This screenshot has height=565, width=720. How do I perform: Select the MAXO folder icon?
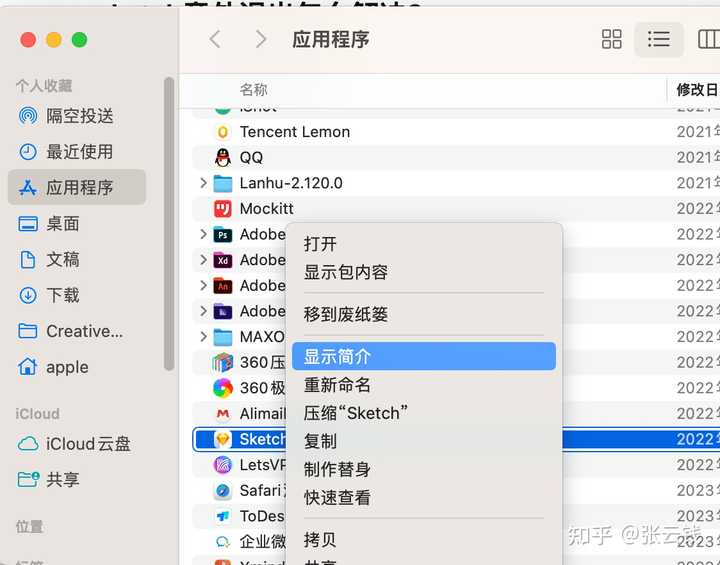pos(223,337)
